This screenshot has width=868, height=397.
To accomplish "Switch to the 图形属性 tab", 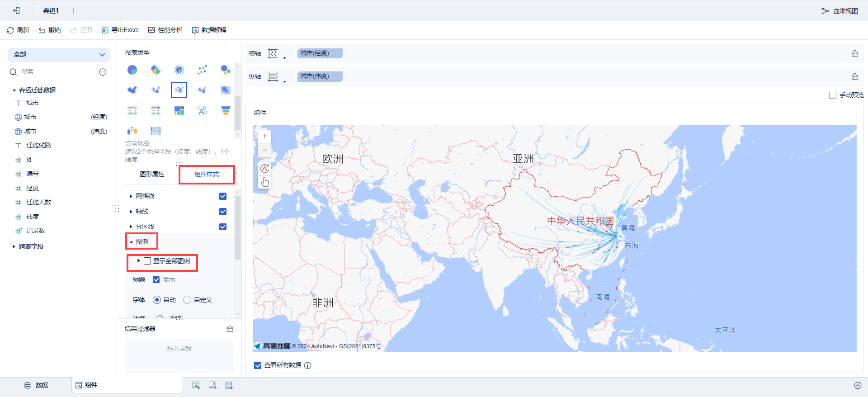I will tap(152, 175).
